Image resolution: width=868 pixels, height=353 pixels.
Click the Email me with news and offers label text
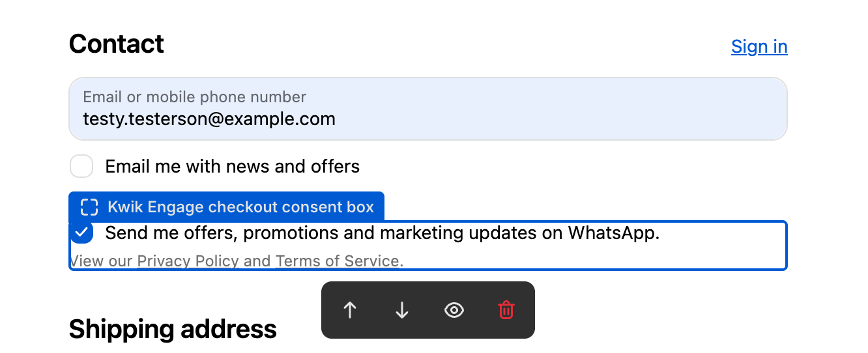coord(233,166)
